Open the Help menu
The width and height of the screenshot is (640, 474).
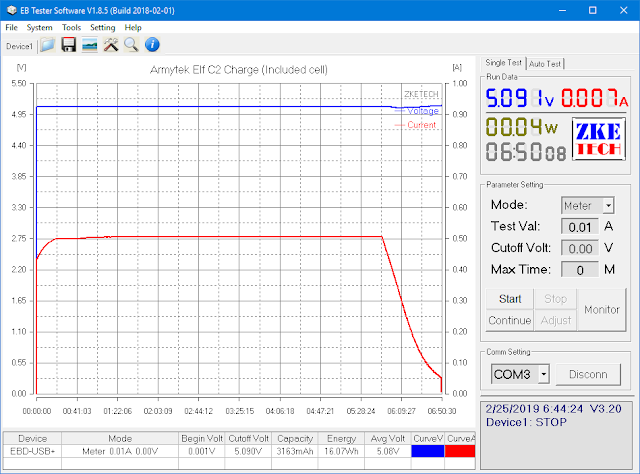[133, 27]
